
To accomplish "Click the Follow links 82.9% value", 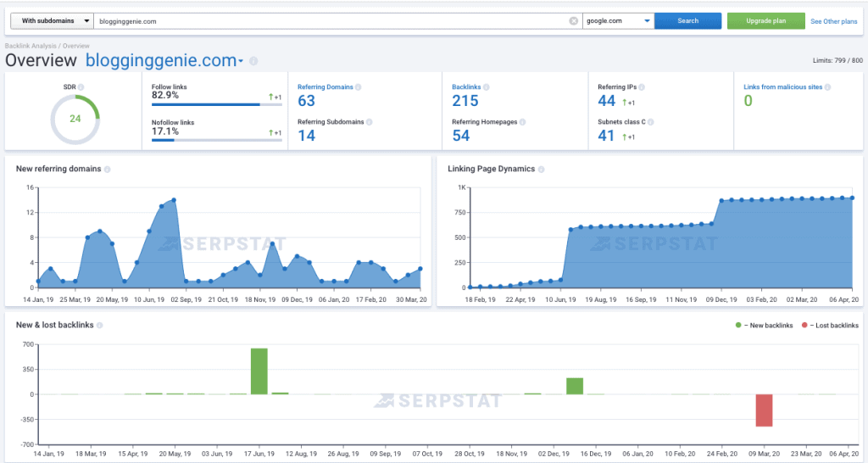I will point(165,95).
